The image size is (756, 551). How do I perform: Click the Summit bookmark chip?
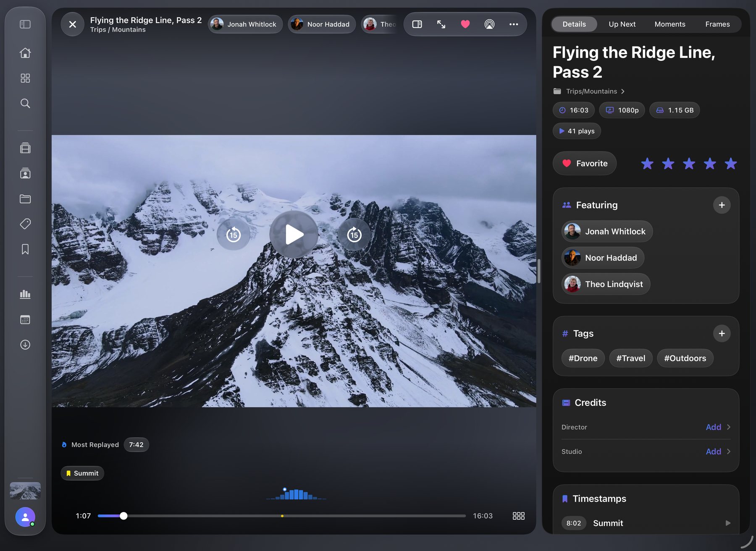pos(82,473)
